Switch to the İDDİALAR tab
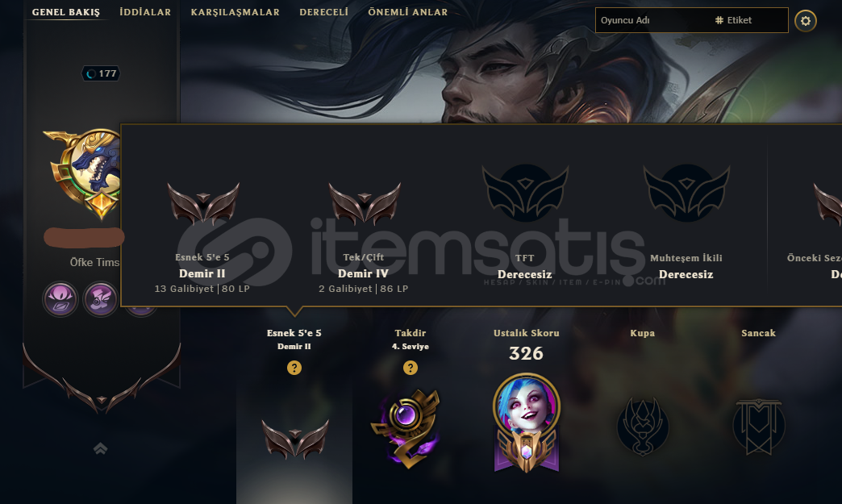 pyautogui.click(x=145, y=12)
